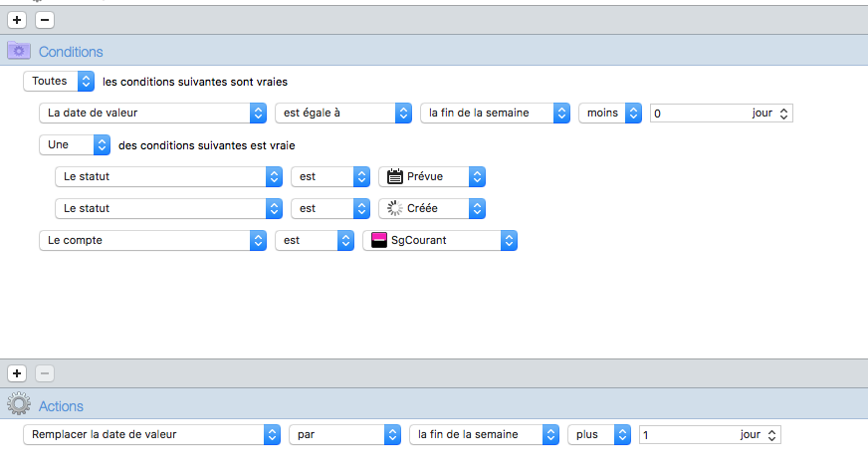Click the Conditions folder icon
Screen dimensions: 868x470
click(19, 51)
